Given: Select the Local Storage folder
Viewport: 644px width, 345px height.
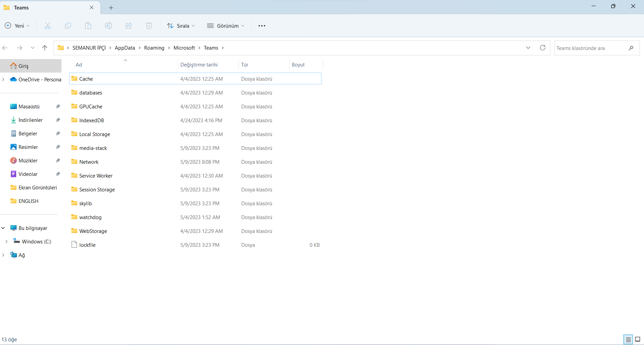Looking at the screenshot, I should 195,134.
